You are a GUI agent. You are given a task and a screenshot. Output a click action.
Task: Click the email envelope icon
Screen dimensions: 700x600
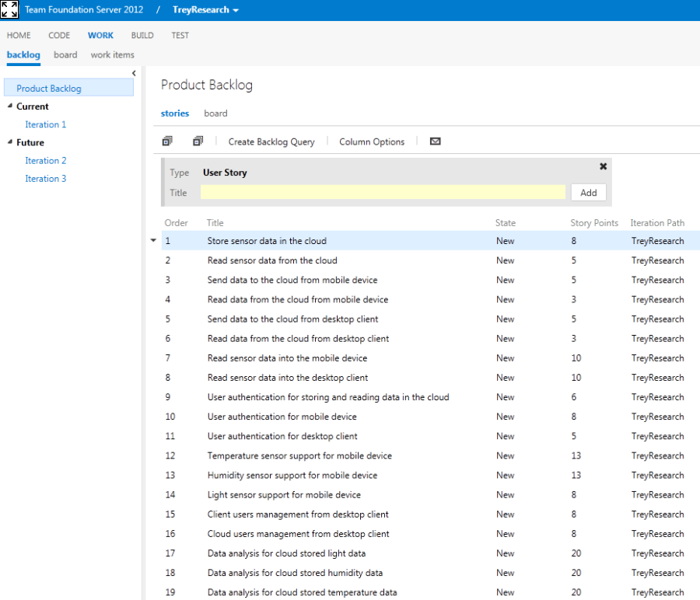pyautogui.click(x=435, y=141)
